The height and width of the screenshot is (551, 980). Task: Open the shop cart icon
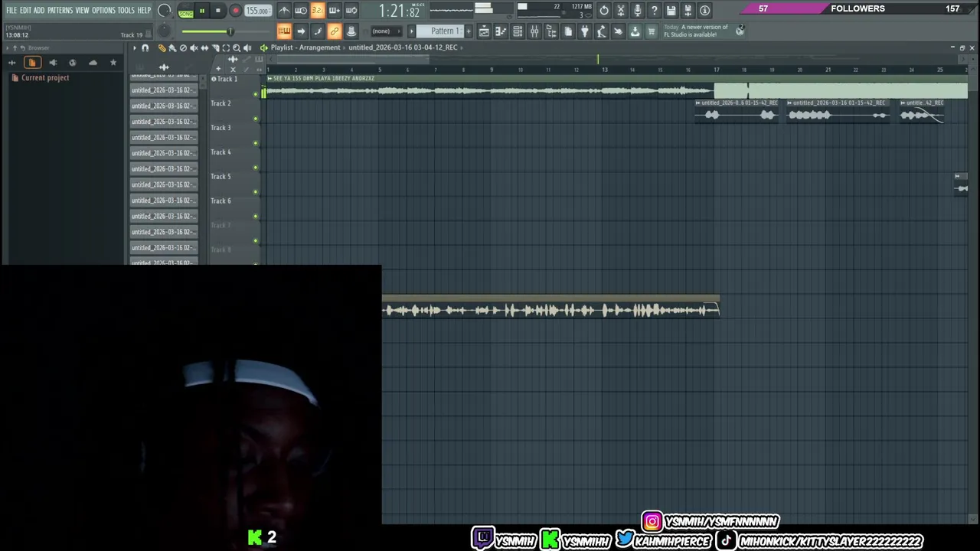click(652, 31)
